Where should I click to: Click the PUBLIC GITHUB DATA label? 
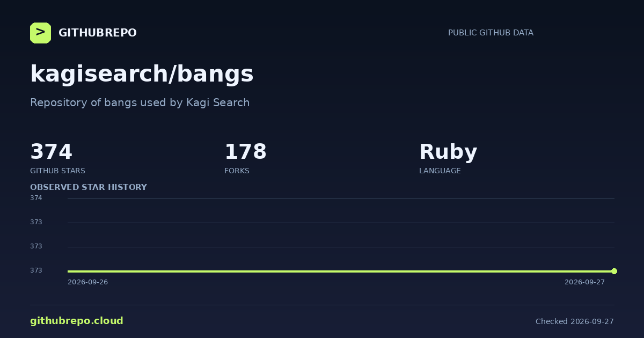click(x=491, y=33)
